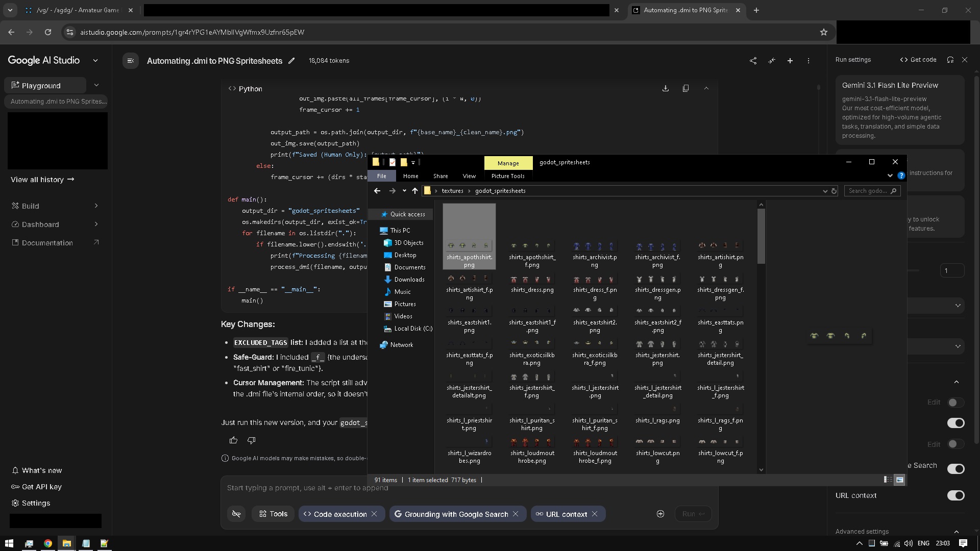Open Google AI Studio dropdown arrow
Image resolution: width=980 pixels, height=551 pixels.
(95, 60)
